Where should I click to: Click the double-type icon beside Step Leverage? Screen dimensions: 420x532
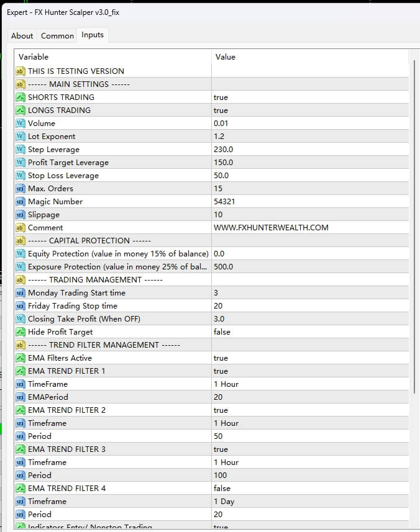pyautogui.click(x=21, y=149)
